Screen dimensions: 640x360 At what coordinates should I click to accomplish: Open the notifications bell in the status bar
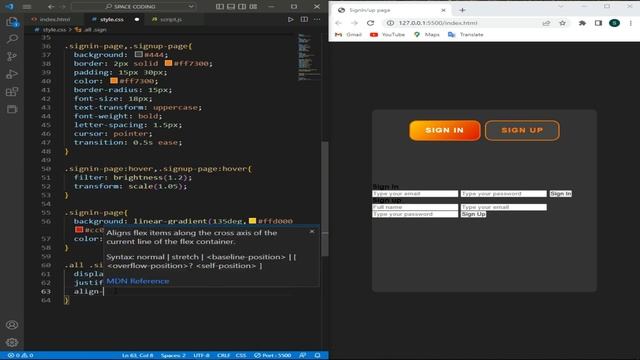pyautogui.click(x=317, y=355)
